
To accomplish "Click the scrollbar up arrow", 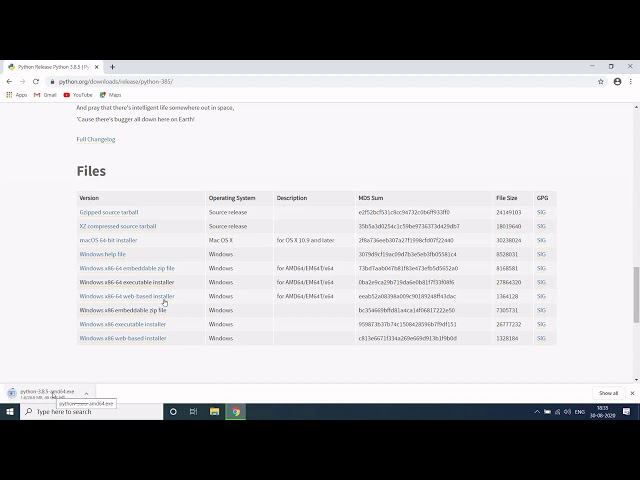I will (x=636, y=107).
